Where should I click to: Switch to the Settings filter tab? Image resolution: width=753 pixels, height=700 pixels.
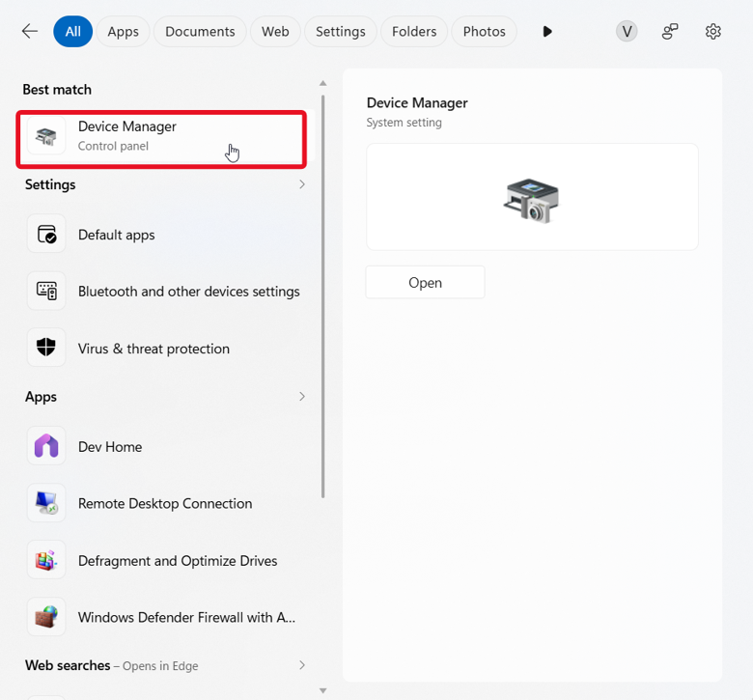click(x=341, y=32)
